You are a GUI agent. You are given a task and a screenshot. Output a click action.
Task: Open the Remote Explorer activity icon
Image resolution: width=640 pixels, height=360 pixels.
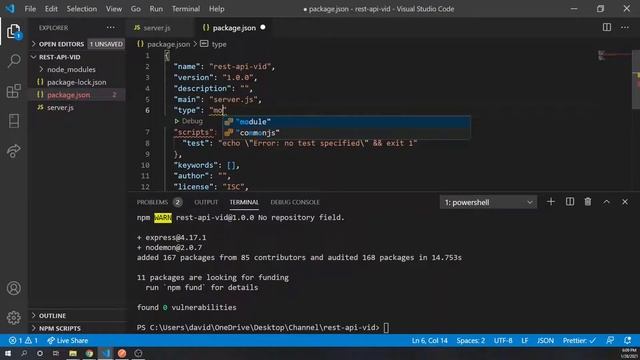13,121
